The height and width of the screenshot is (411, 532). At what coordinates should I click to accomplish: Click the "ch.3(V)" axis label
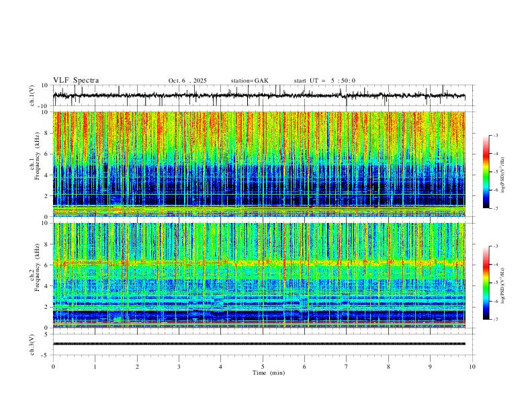click(32, 345)
